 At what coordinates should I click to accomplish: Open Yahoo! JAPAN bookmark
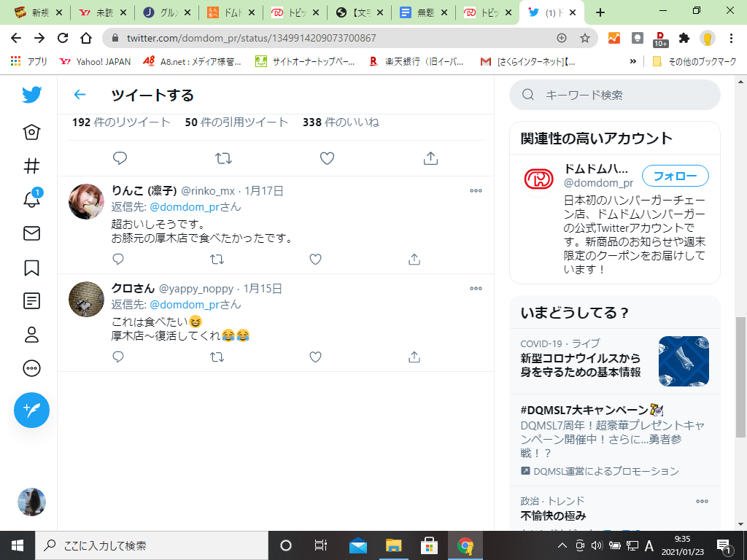pos(95,61)
